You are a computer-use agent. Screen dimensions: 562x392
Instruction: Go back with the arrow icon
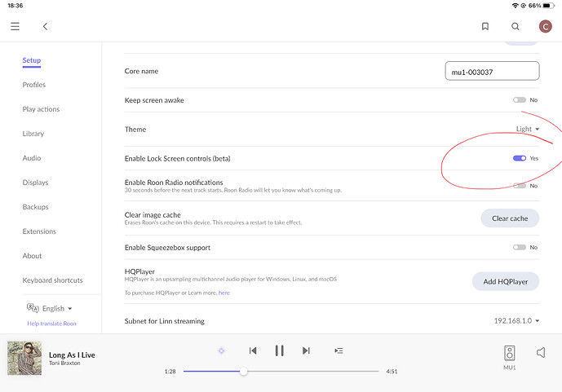coord(45,26)
